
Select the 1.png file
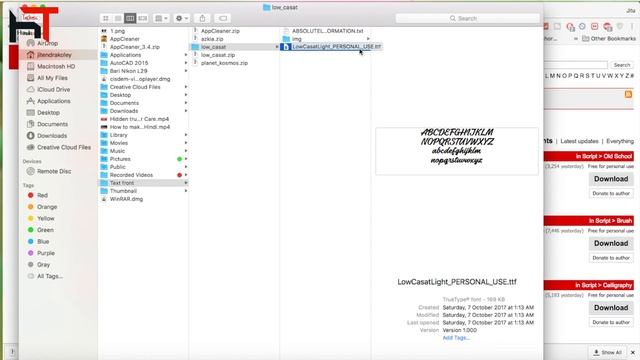[118, 31]
